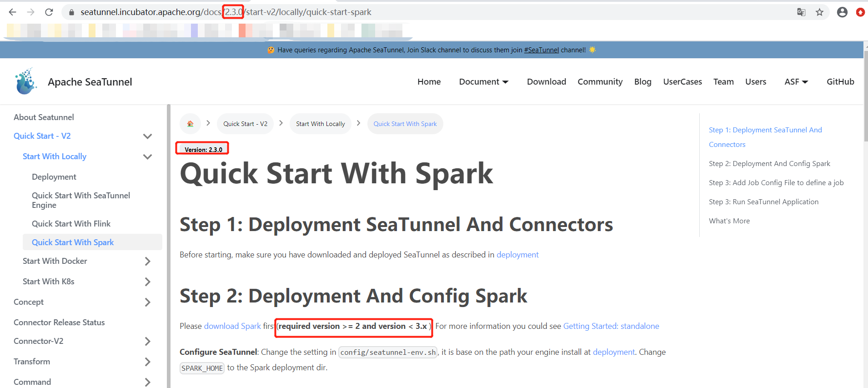
Task: Follow the #SeaTunnel Slack channel link
Action: (541, 50)
